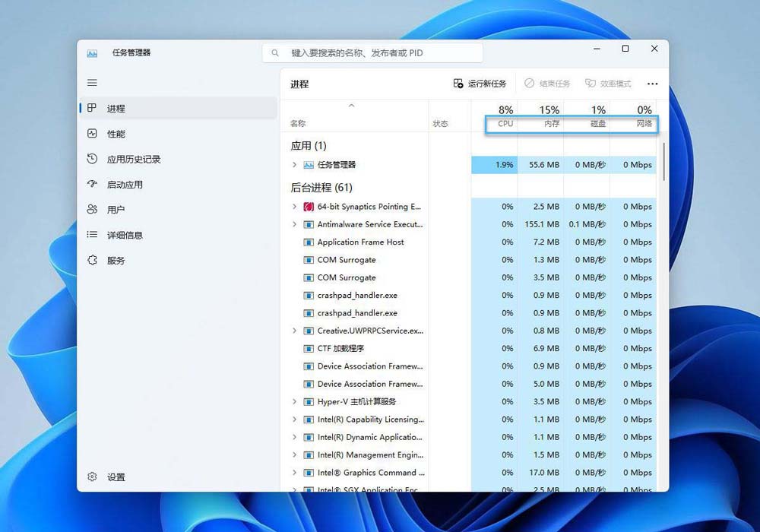Open the 用户 users page
This screenshot has width=760, height=532.
tap(116, 210)
